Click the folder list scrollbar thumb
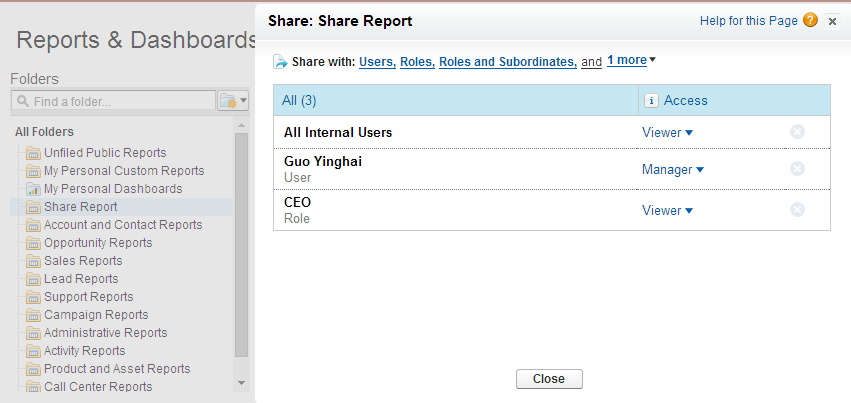 point(242,245)
